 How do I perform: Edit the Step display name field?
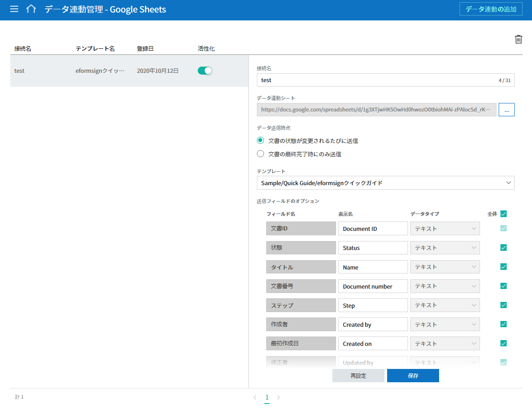coord(373,305)
